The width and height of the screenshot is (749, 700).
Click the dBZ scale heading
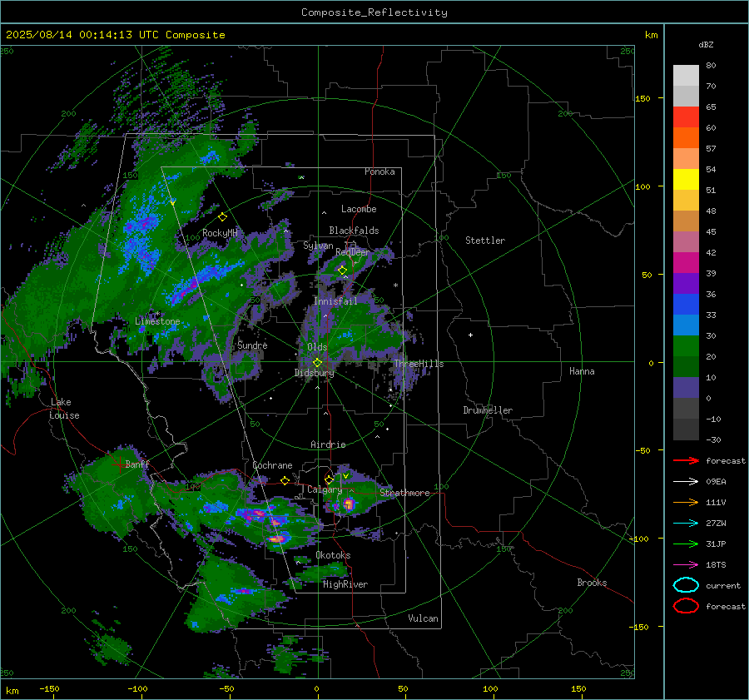706,45
